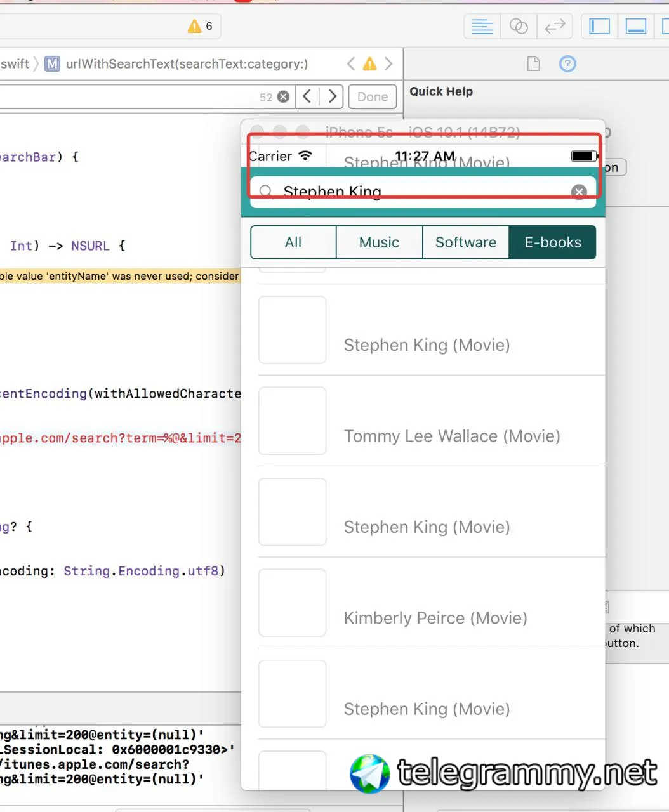669x812 pixels.
Task: Open the assistant editor (overlapping circles)
Action: click(x=519, y=27)
